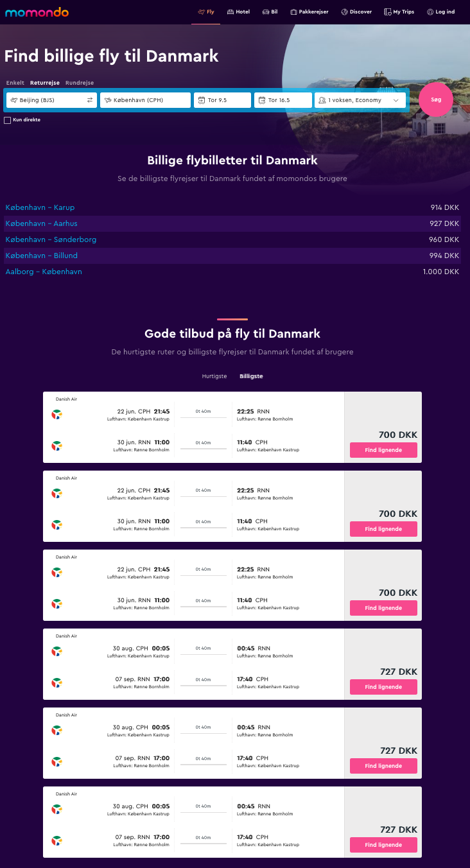Open the København – Aarhus route link

(42, 223)
